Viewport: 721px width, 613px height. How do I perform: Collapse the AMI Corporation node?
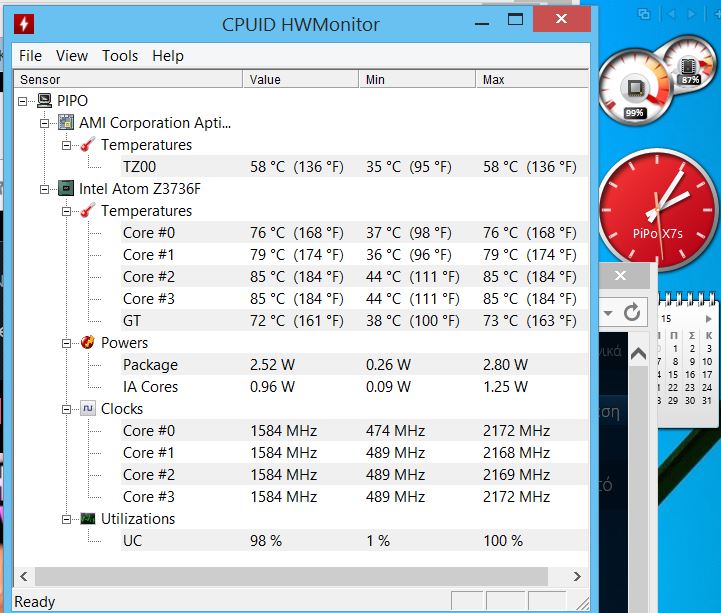pos(45,123)
